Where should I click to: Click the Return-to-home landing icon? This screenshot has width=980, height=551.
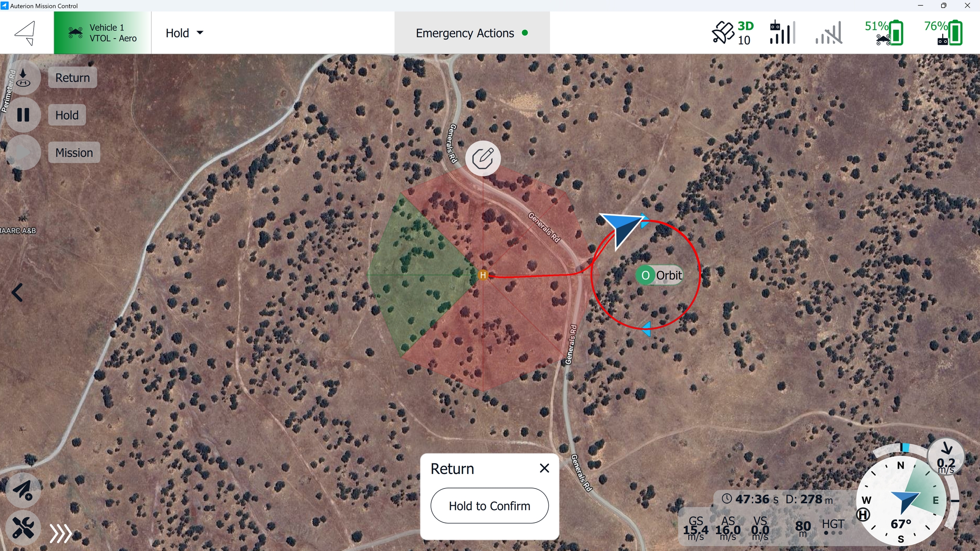click(x=23, y=77)
